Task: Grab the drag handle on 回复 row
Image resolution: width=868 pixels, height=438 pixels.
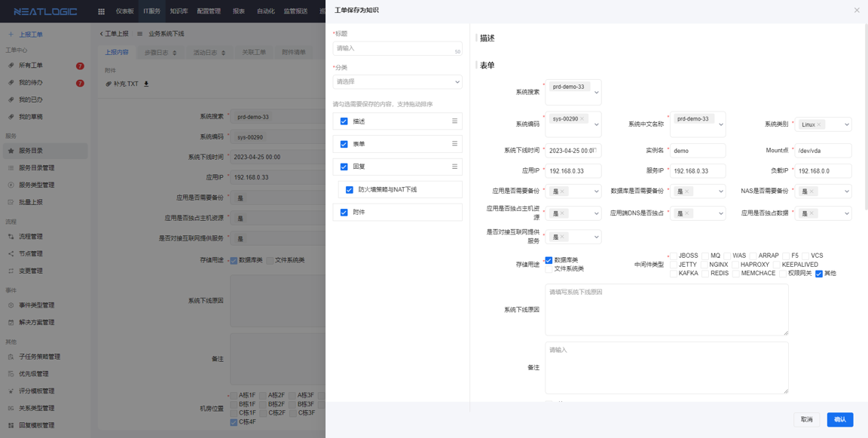Action: point(454,166)
